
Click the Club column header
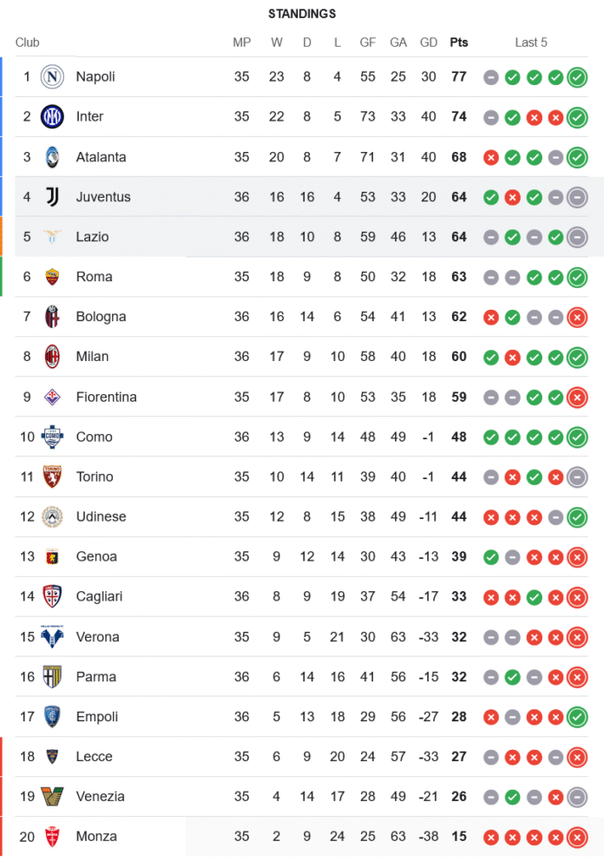click(x=28, y=43)
